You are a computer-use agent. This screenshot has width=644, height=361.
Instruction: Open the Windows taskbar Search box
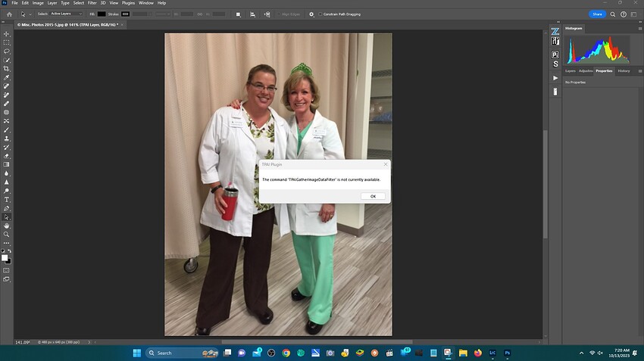pyautogui.click(x=183, y=353)
